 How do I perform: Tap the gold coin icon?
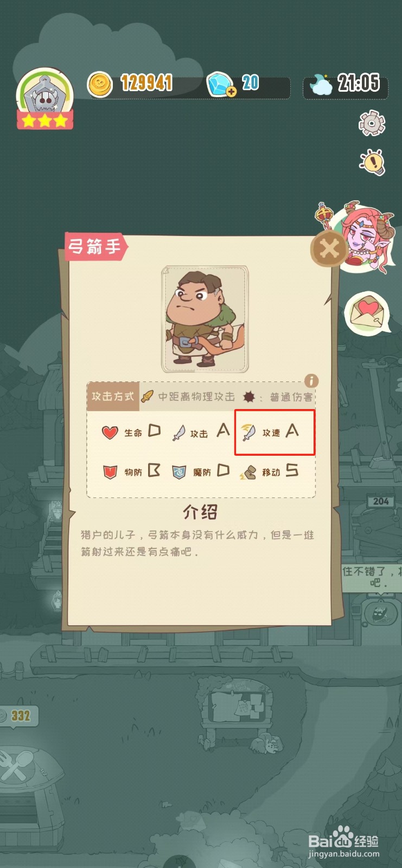(x=100, y=85)
